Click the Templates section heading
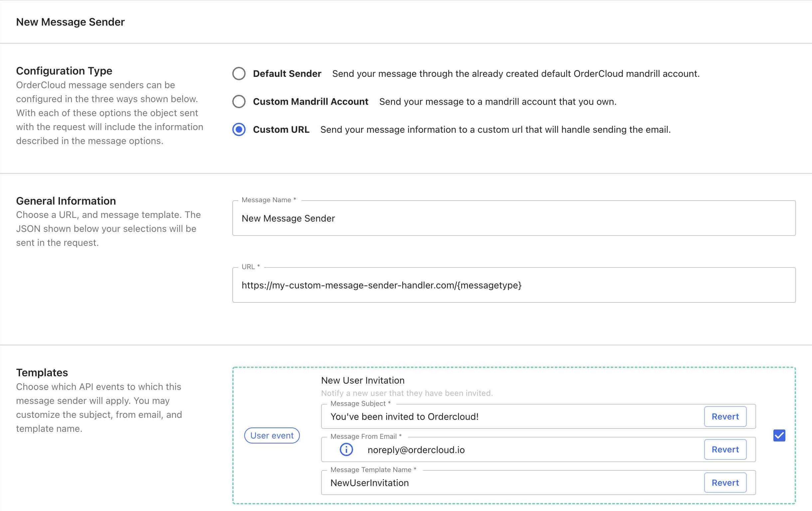This screenshot has width=812, height=511. click(42, 373)
